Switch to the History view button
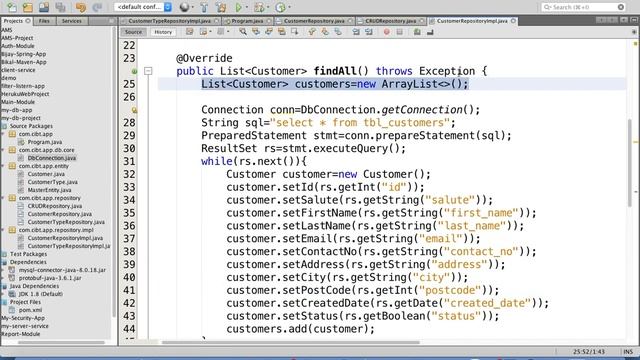 tap(163, 32)
